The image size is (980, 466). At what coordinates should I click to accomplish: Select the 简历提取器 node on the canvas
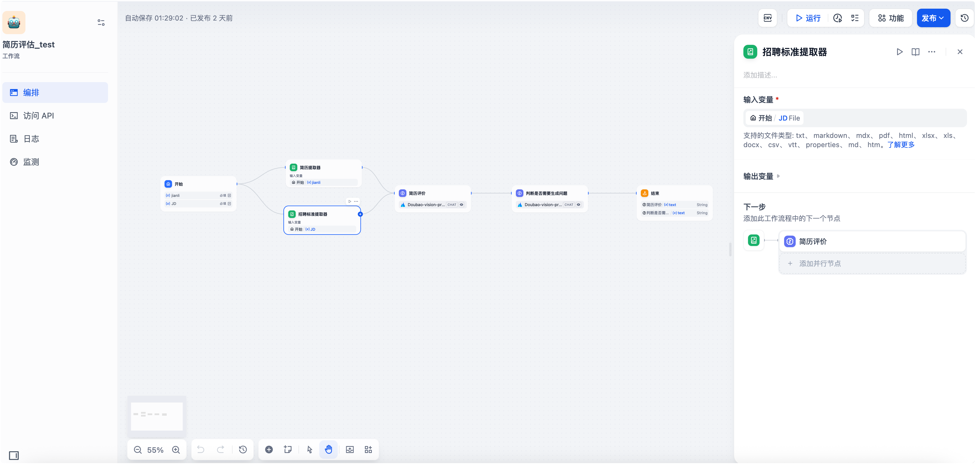click(x=323, y=174)
